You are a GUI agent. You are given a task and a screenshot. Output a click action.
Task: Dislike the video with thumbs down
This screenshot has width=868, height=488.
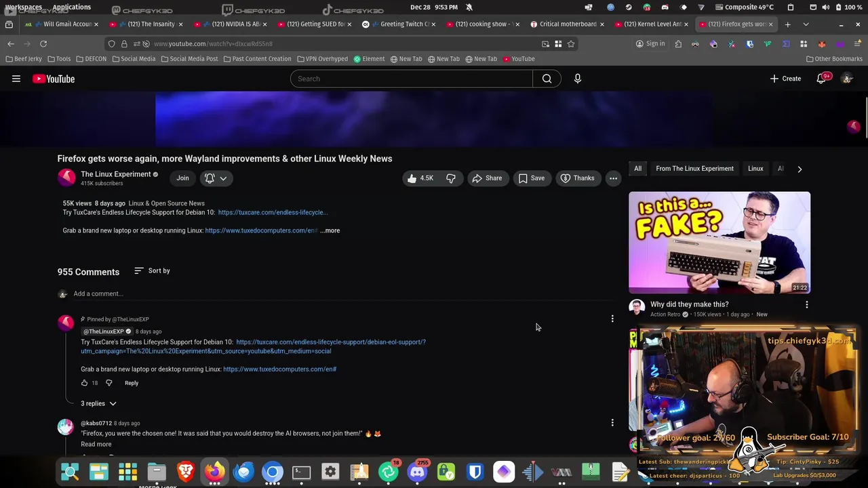point(451,178)
